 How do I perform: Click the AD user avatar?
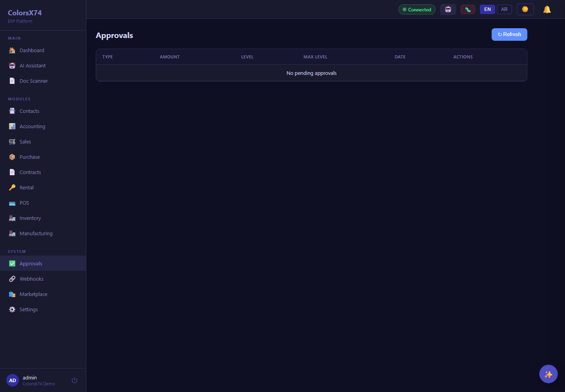click(x=13, y=380)
